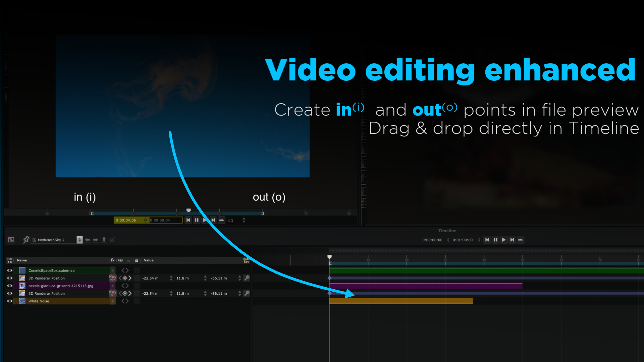Click the -56.11 m value in first renderer row
The width and height of the screenshot is (644, 362).
coord(219,278)
